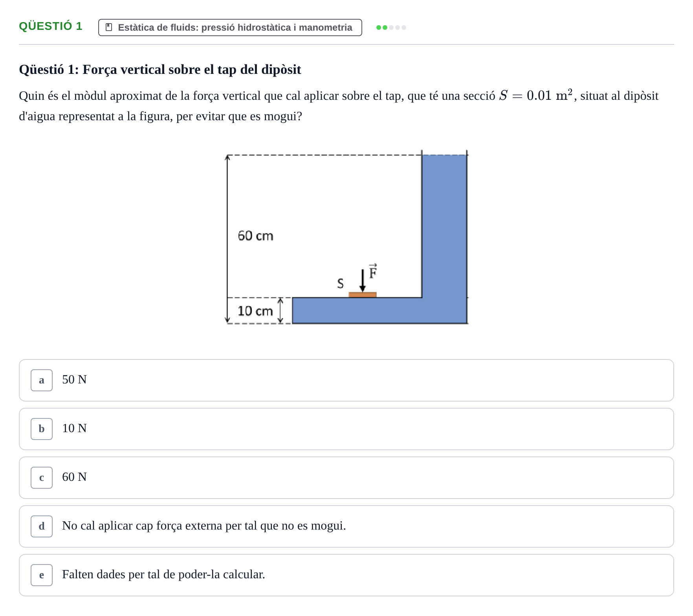Choose option e, missing data answer
The image size is (693, 616).
pyautogui.click(x=346, y=575)
